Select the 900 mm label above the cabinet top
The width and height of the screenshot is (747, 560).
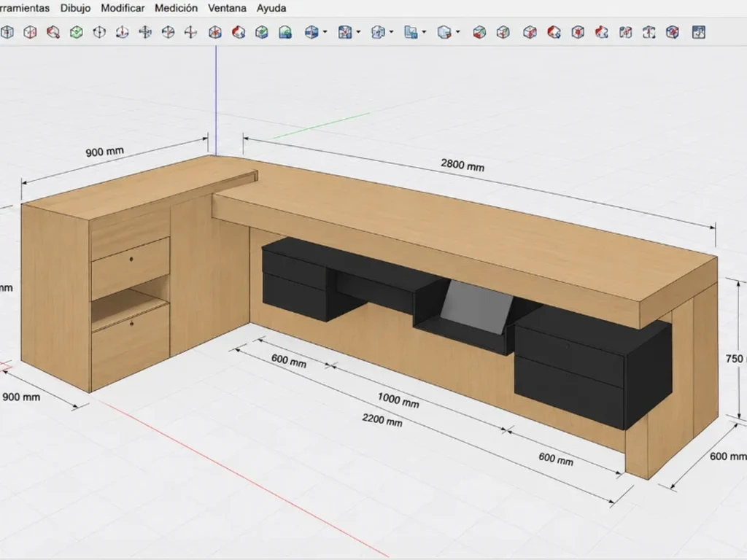[104, 152]
